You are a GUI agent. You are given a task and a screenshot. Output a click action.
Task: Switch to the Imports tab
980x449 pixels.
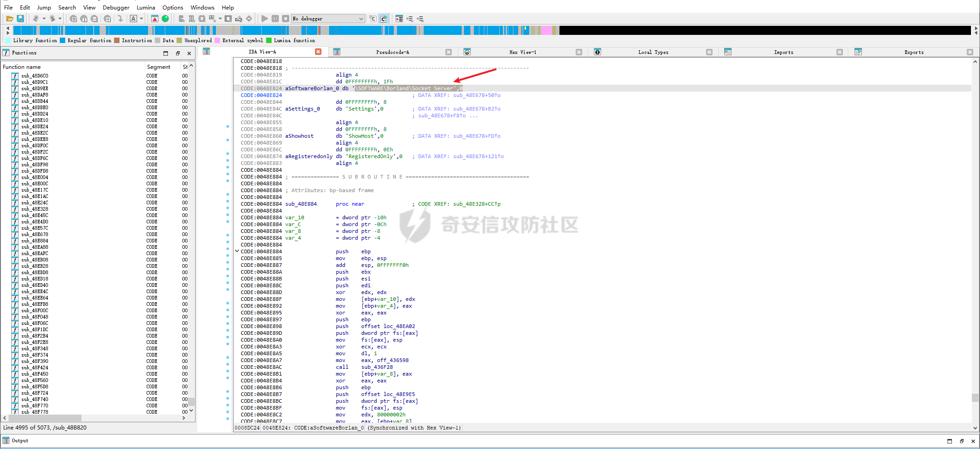pyautogui.click(x=784, y=52)
